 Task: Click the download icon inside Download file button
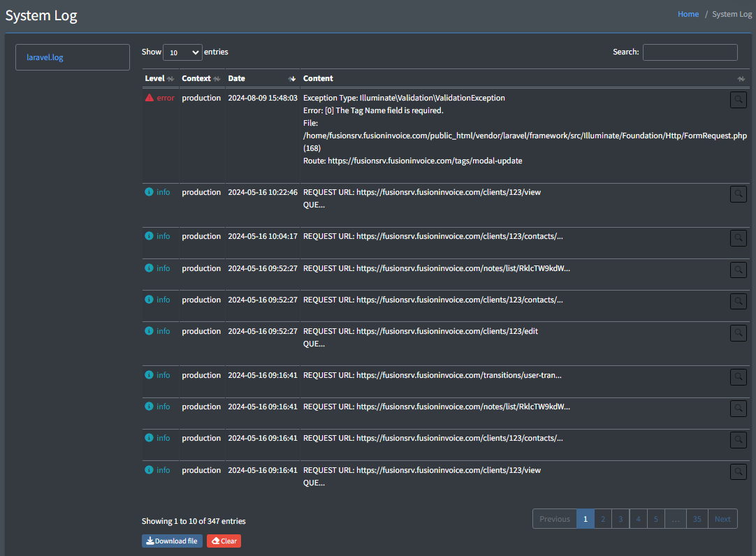click(x=151, y=541)
